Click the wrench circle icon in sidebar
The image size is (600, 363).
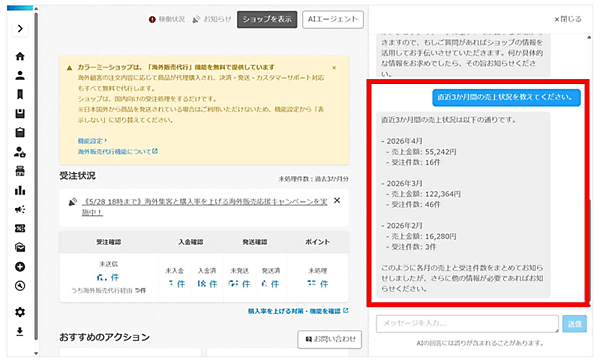click(20, 286)
